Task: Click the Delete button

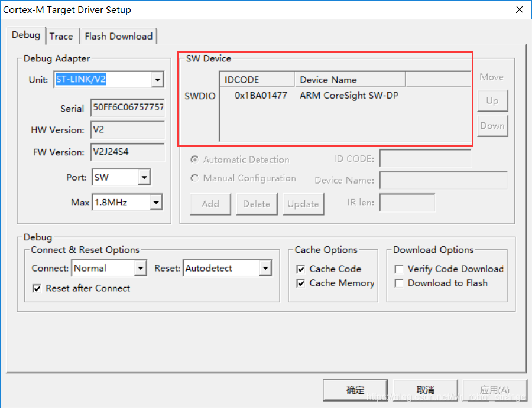Action: pyautogui.click(x=257, y=204)
